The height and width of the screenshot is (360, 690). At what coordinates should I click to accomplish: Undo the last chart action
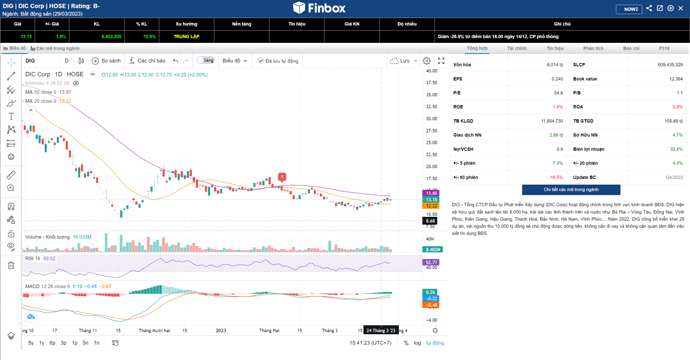click(x=176, y=61)
